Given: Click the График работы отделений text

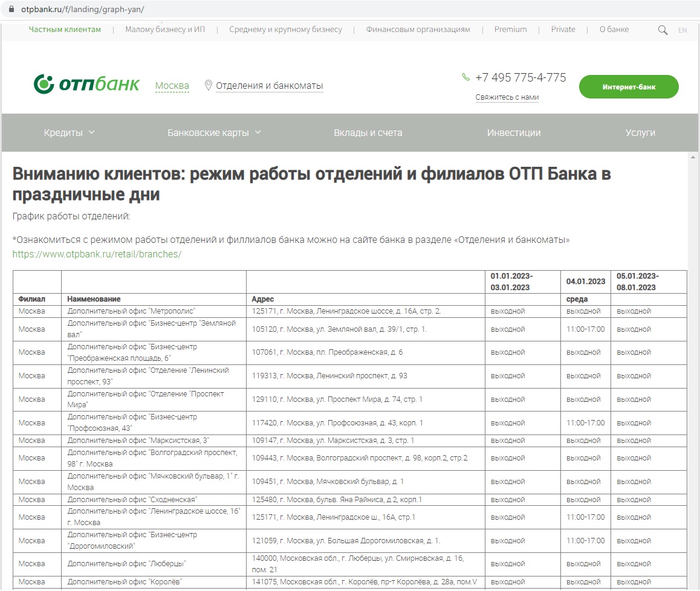Looking at the screenshot, I should (71, 216).
